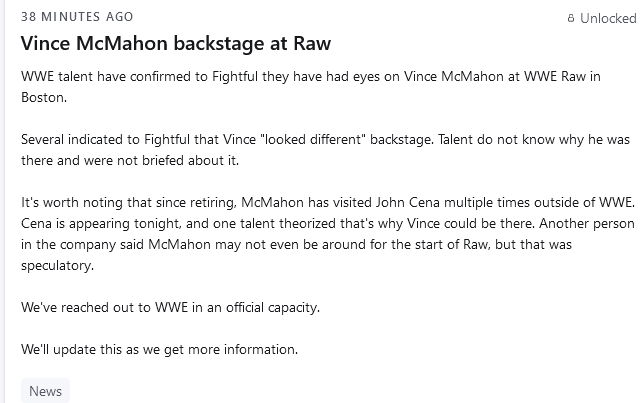Click the text "there and were not briefed about it."

(130, 160)
